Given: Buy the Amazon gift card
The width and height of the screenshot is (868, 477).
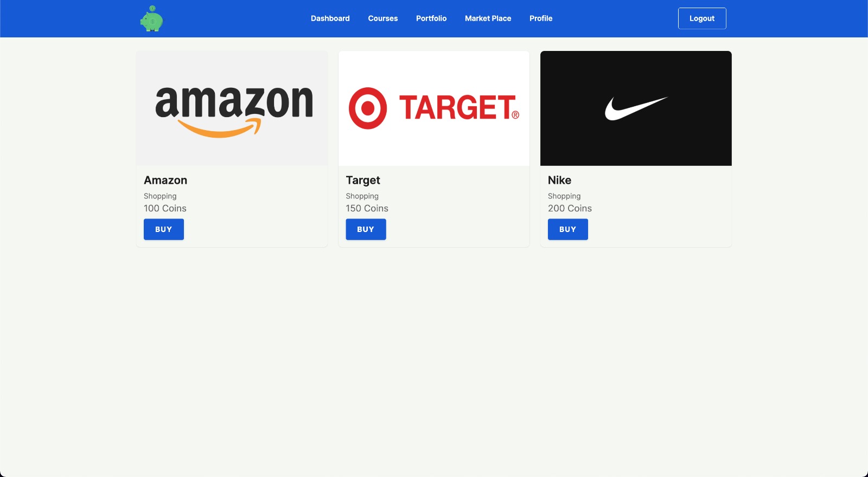Looking at the screenshot, I should coord(164,229).
